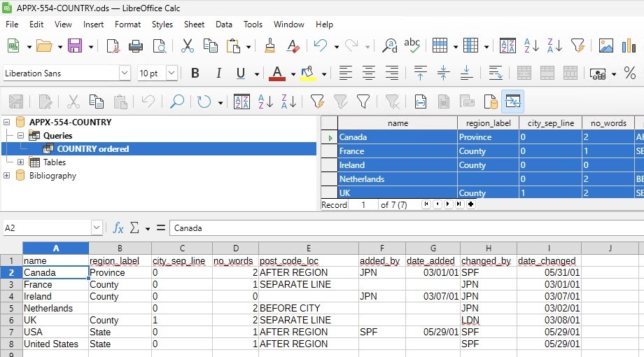Click the Function Wizard fx icon
This screenshot has height=357, width=644.
118,227
